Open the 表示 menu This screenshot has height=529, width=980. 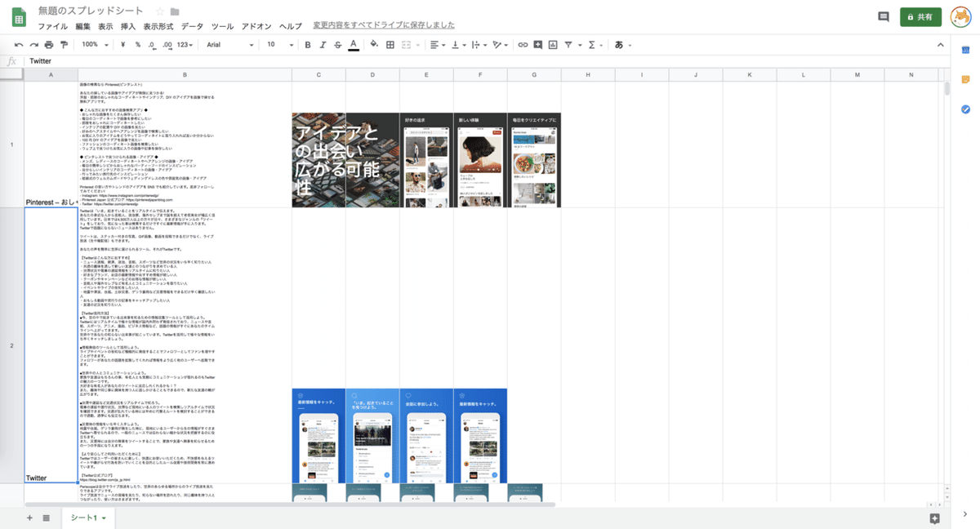pos(105,26)
